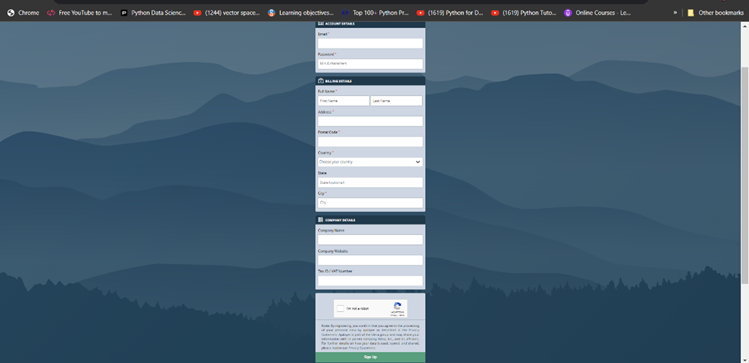The image size is (749, 363).
Task: Click the Chrome globe bookmark icon
Action: pos(11,13)
